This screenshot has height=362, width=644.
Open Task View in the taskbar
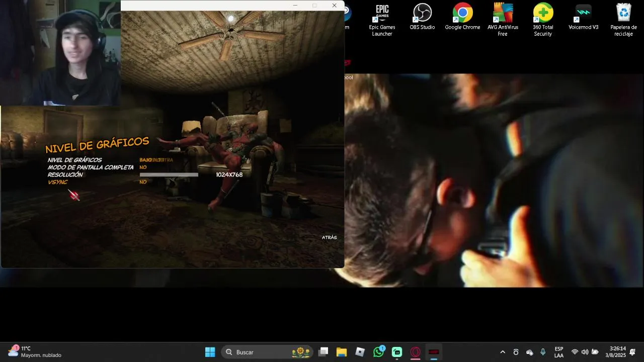pyautogui.click(x=324, y=352)
